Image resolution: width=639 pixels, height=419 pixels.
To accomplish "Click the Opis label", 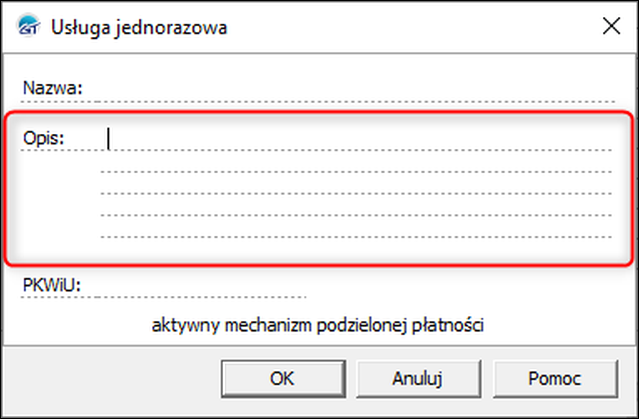I will [x=44, y=138].
